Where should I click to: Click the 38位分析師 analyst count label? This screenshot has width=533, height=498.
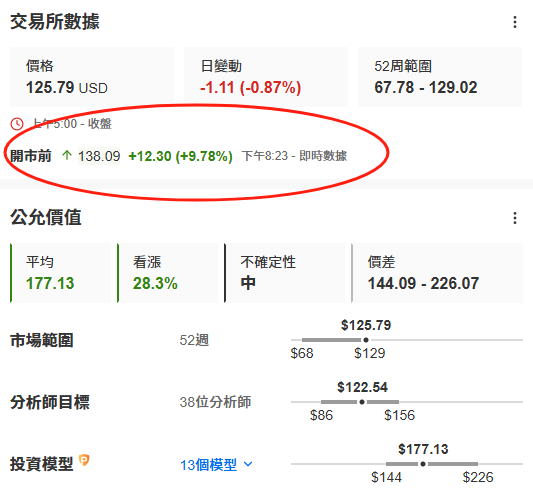tap(215, 402)
